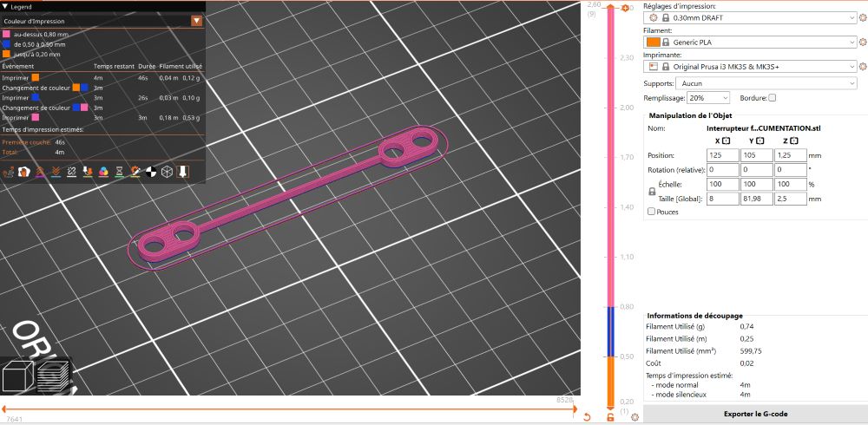
Task: Edit printer preset gear icon
Action: coord(862,67)
